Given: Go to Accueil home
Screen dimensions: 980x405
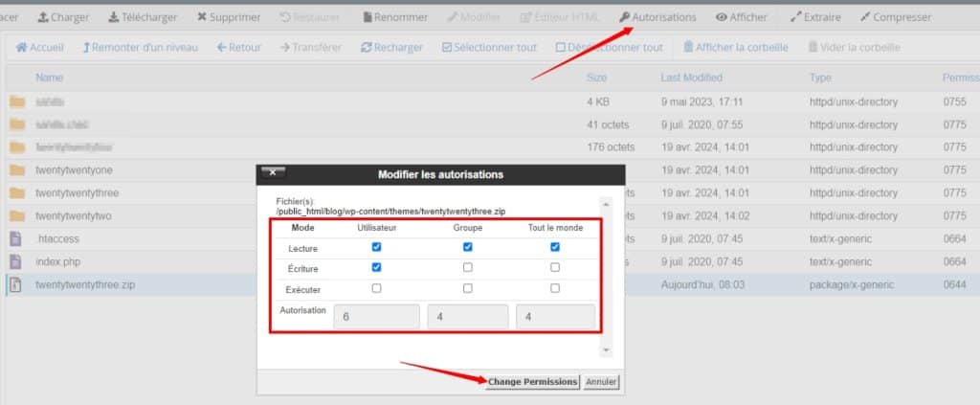Looking at the screenshot, I should (40, 48).
